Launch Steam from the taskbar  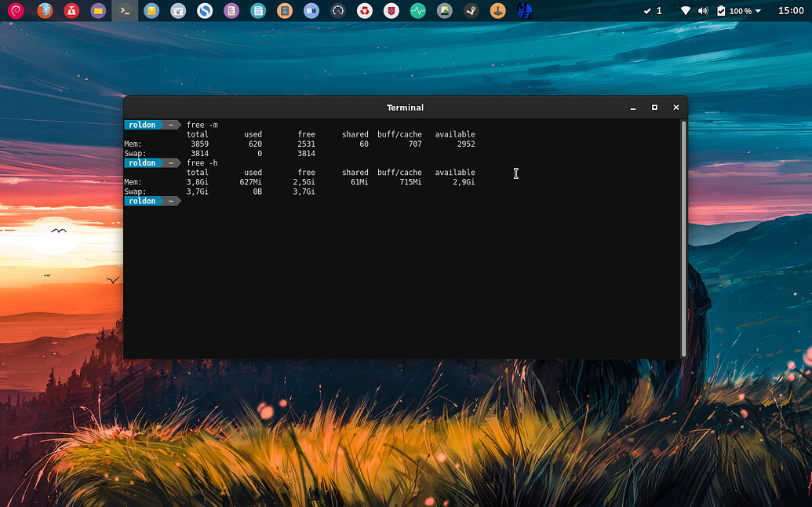[471, 11]
